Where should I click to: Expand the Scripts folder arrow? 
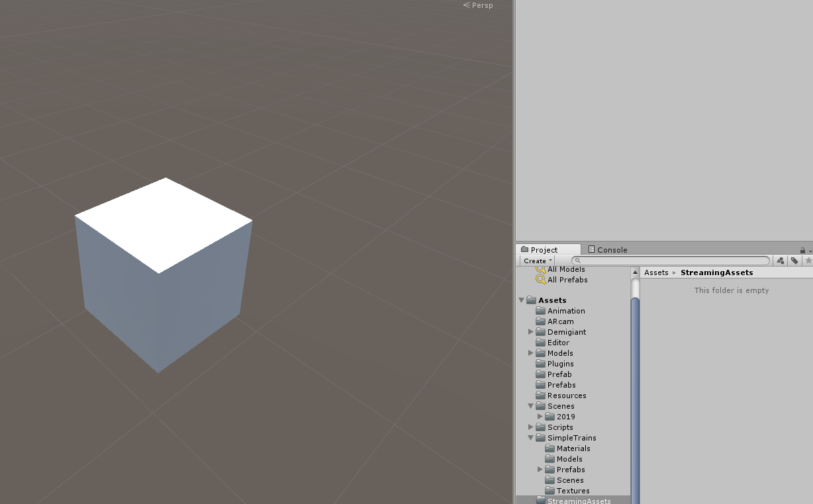tap(531, 427)
